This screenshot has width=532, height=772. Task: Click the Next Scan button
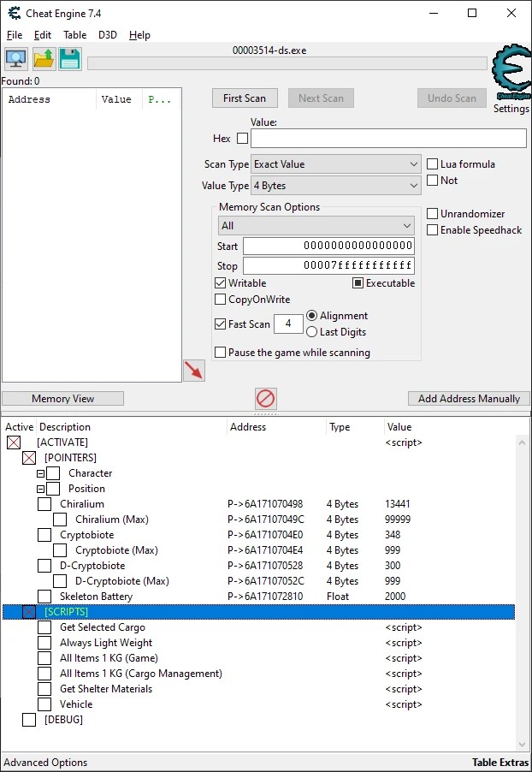click(321, 98)
